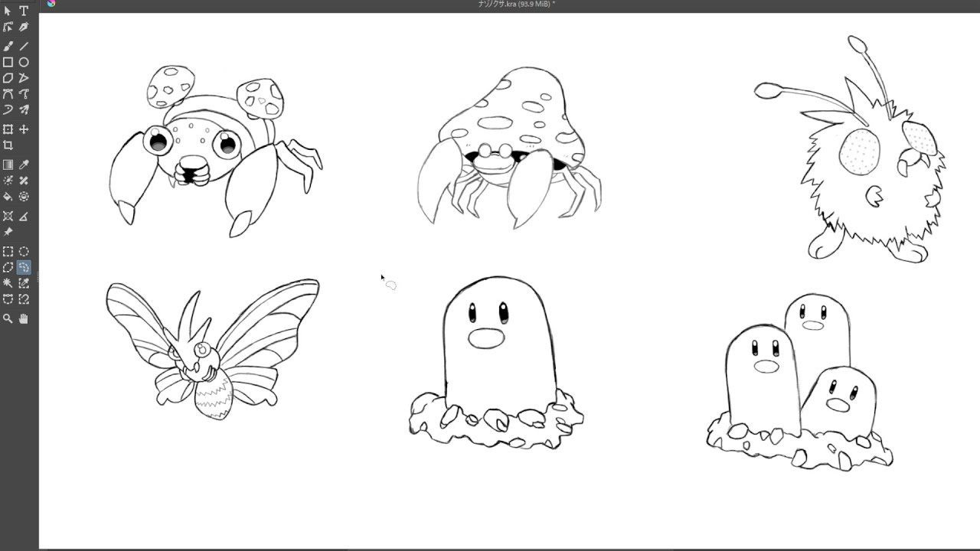The image size is (980, 551).
Task: Select the Bezier Curve tool
Action: click(8, 94)
